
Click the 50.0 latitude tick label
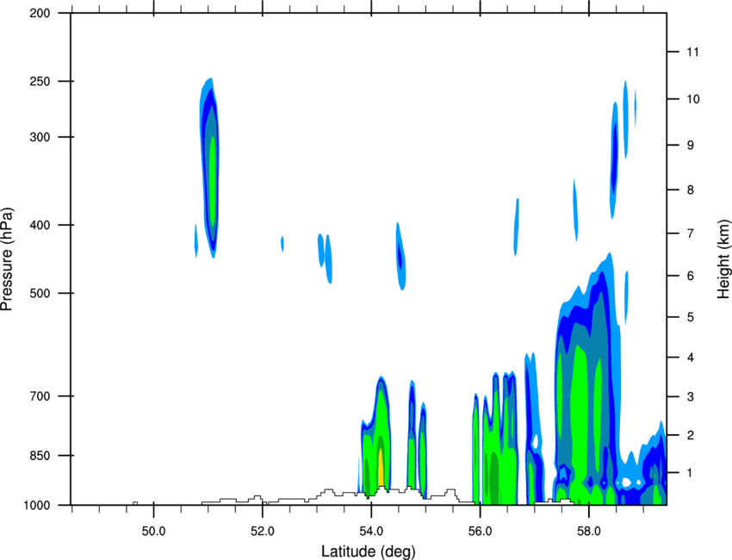click(x=153, y=532)
